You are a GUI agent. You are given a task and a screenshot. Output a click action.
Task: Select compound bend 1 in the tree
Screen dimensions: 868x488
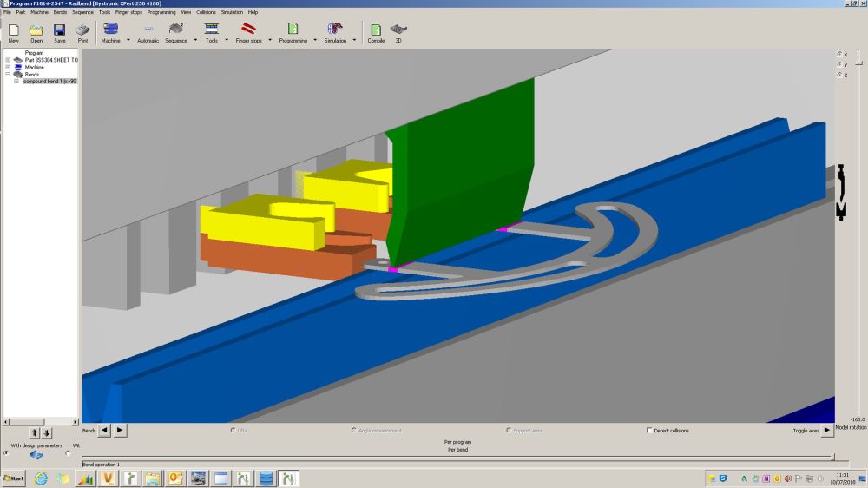pyautogui.click(x=49, y=81)
